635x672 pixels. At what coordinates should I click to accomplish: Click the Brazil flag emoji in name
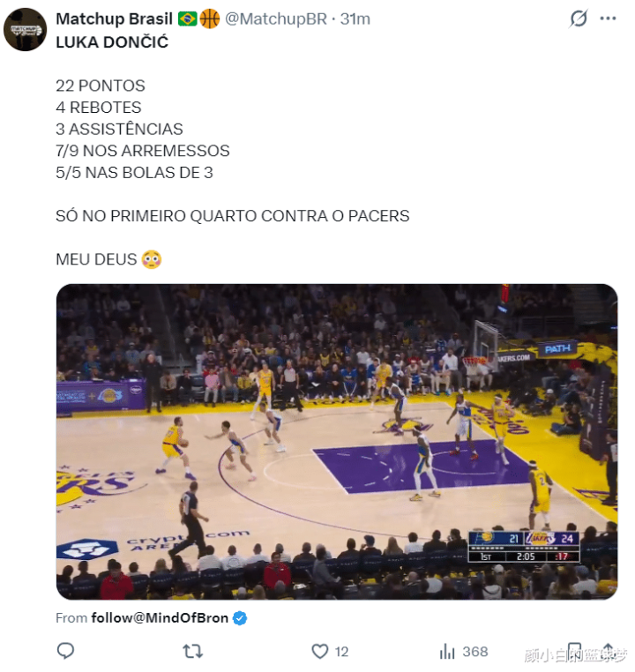pos(187,19)
